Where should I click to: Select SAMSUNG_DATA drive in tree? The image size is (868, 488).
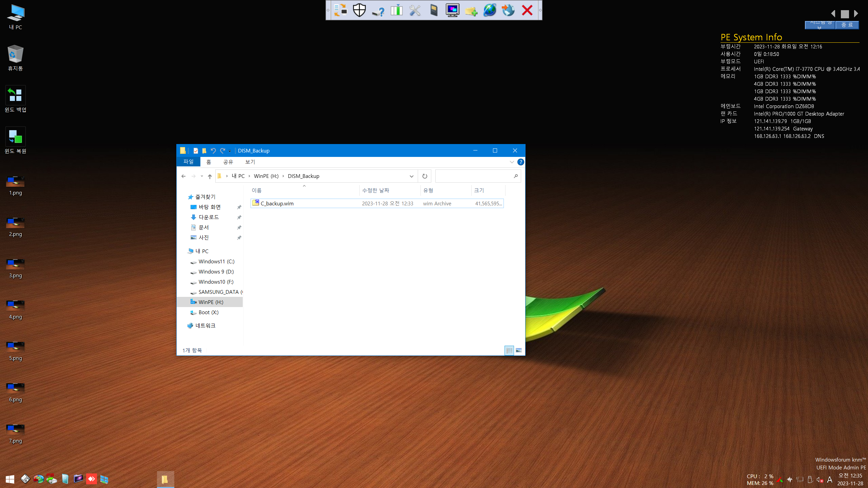point(216,292)
